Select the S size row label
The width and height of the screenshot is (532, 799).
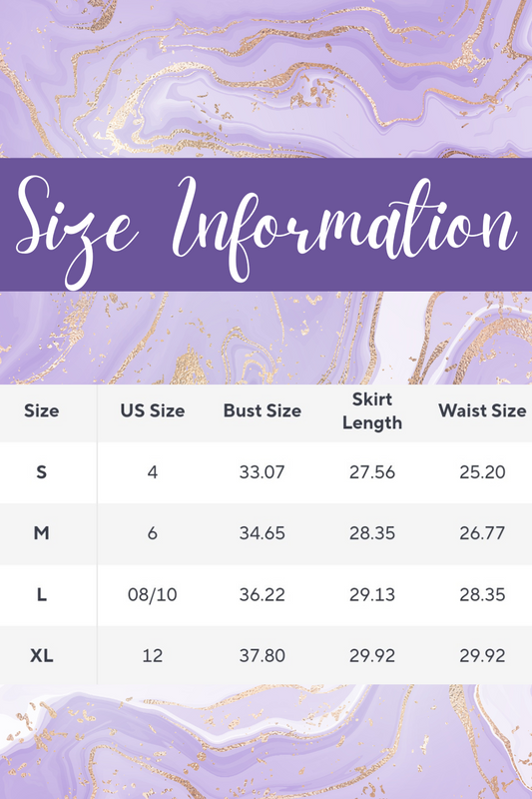(42, 472)
